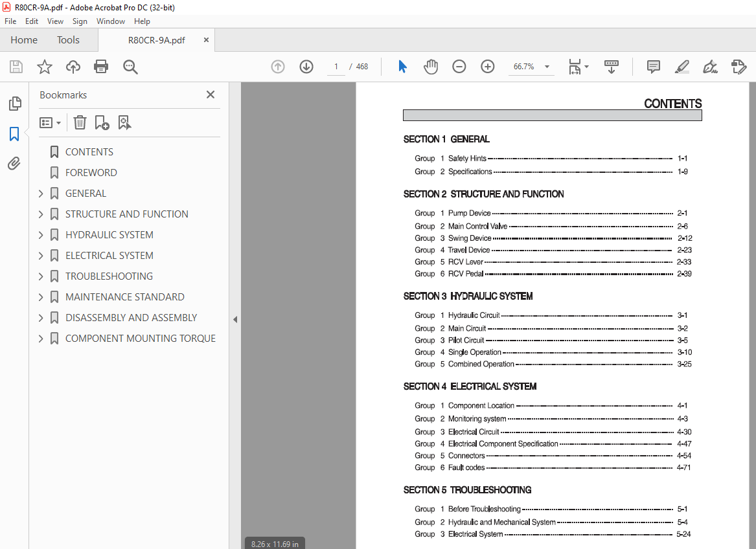Click the page number input field
This screenshot has height=549, width=756.
(x=336, y=67)
